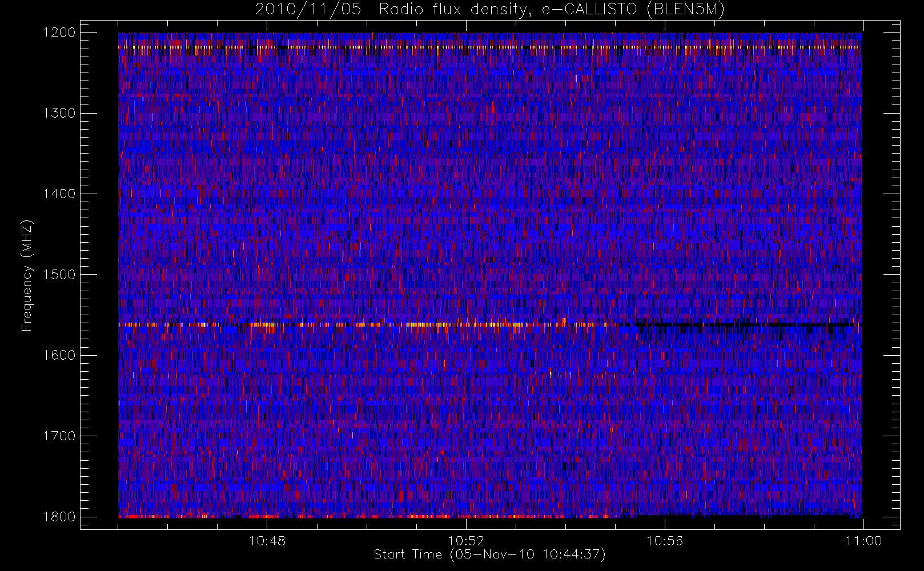Screen dimensions: 924x571
Task: Click the 10:52 time tick label
Action: pos(466,541)
